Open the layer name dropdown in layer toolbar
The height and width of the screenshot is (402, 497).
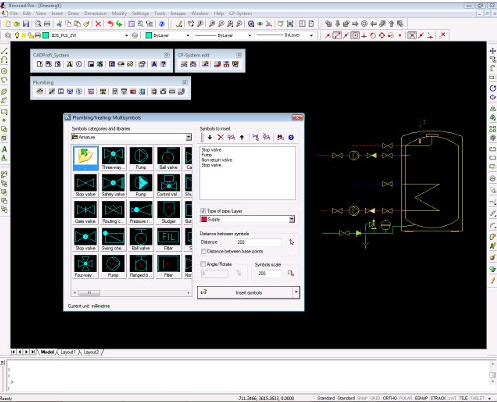(x=126, y=35)
